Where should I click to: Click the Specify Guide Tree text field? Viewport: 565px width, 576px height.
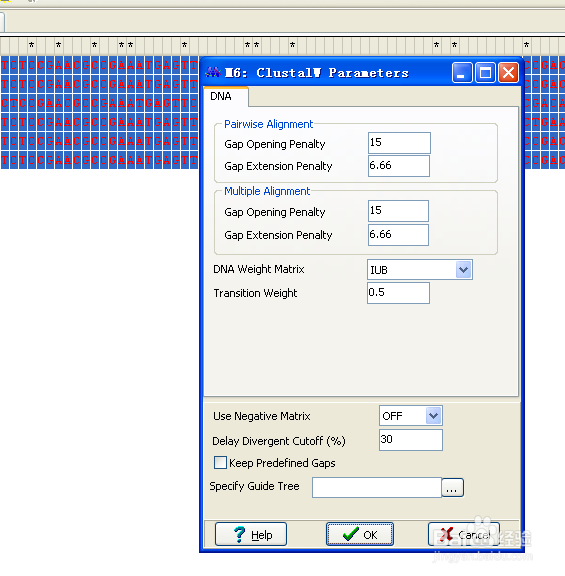(x=377, y=487)
